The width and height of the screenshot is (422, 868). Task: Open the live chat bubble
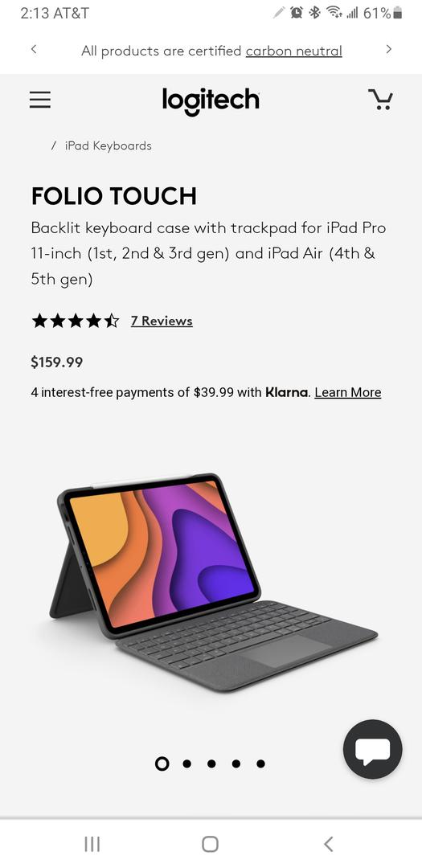(373, 749)
